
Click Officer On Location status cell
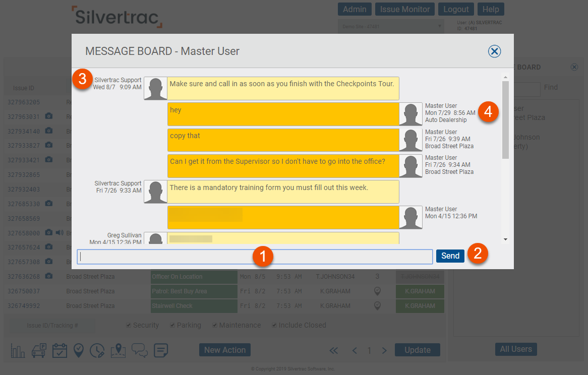coord(194,277)
